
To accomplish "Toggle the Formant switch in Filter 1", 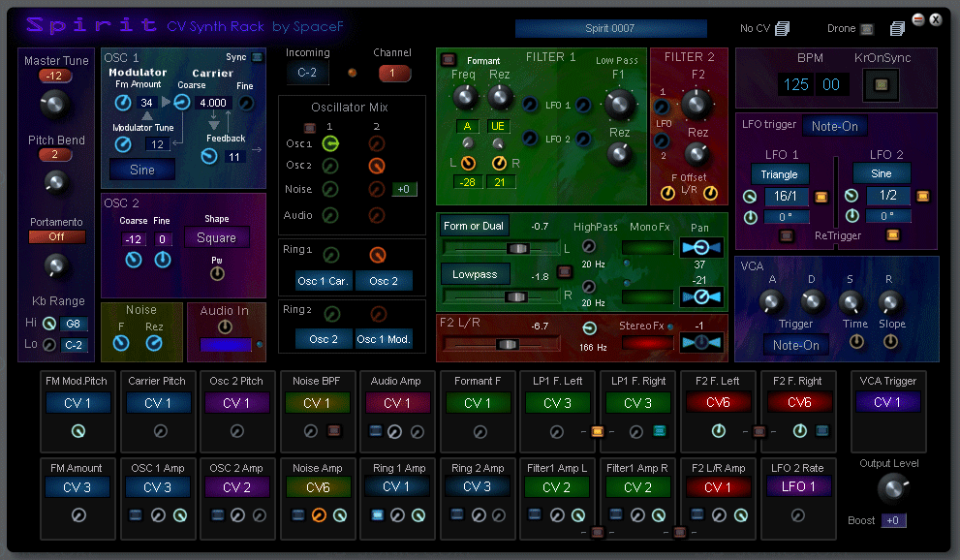I will pyautogui.click(x=449, y=59).
